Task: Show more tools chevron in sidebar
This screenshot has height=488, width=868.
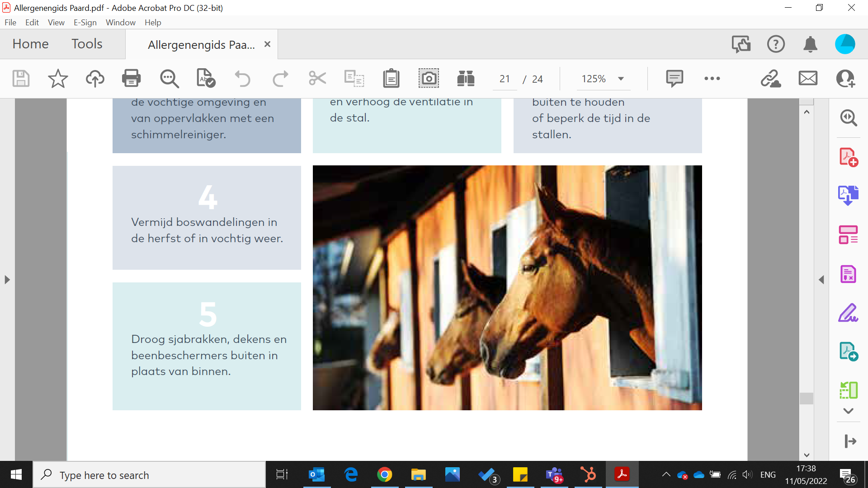Action: [x=848, y=411]
